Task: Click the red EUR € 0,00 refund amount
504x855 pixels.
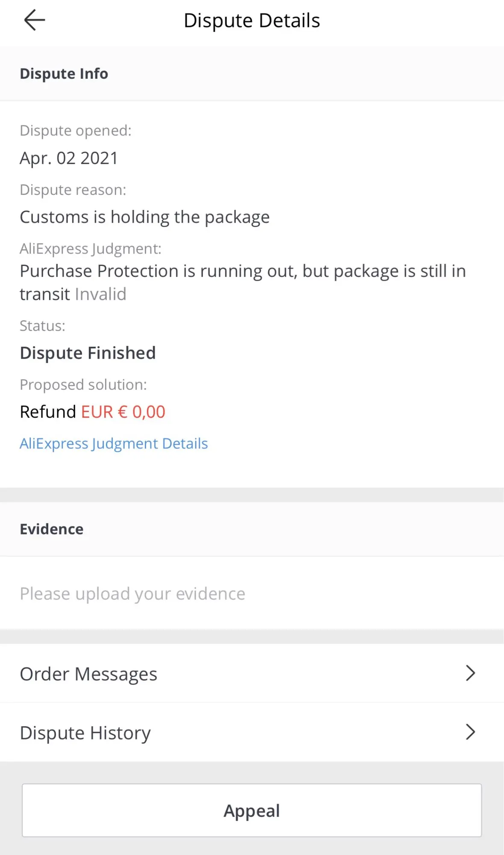Action: click(123, 412)
